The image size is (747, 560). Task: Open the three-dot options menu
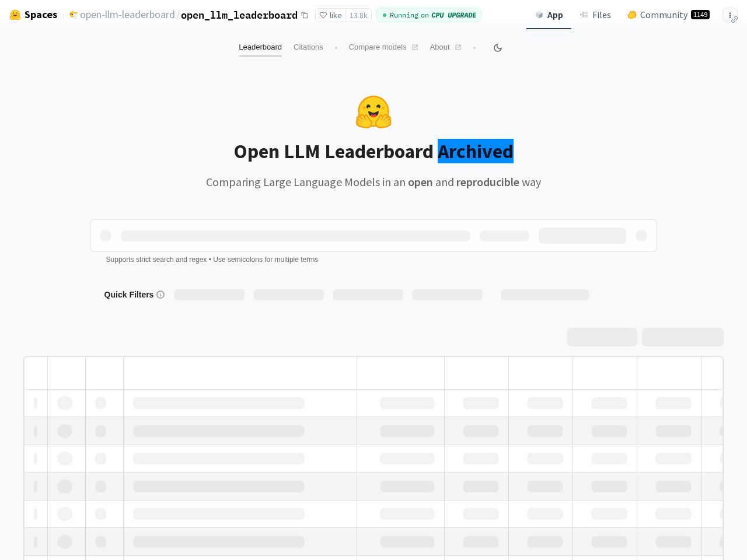pyautogui.click(x=731, y=15)
